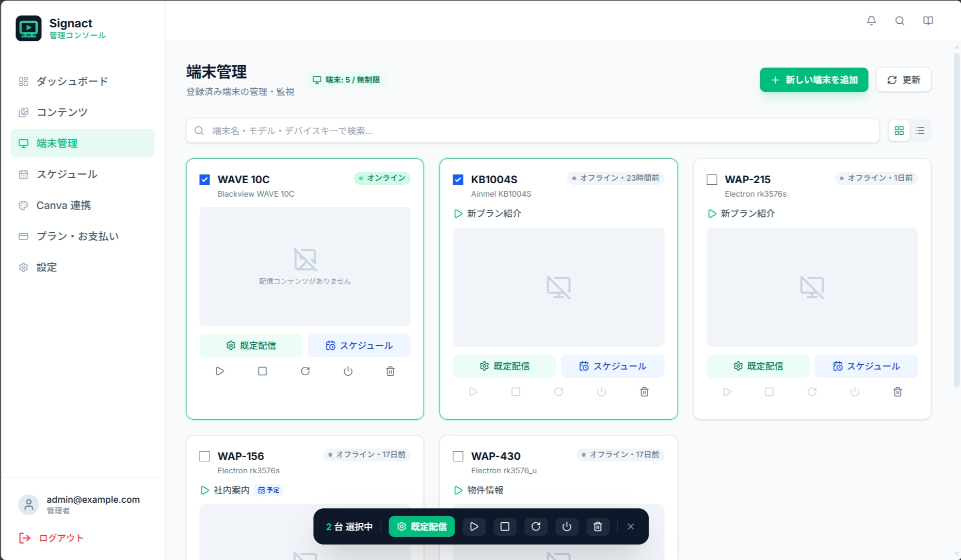Select the WAP-215 checkbox

point(712,180)
